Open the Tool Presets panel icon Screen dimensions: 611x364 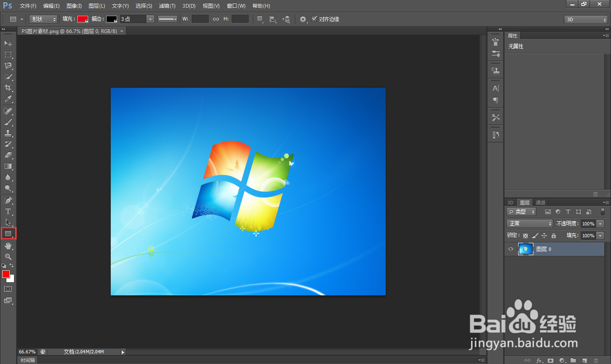tap(495, 117)
